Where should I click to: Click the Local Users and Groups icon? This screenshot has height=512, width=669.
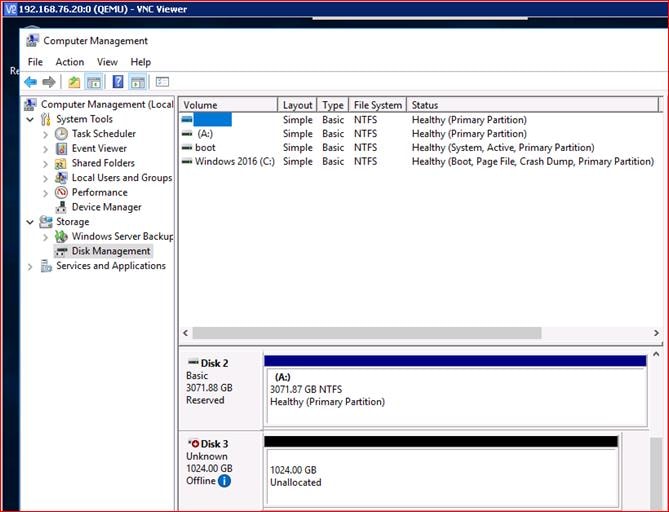[61, 178]
